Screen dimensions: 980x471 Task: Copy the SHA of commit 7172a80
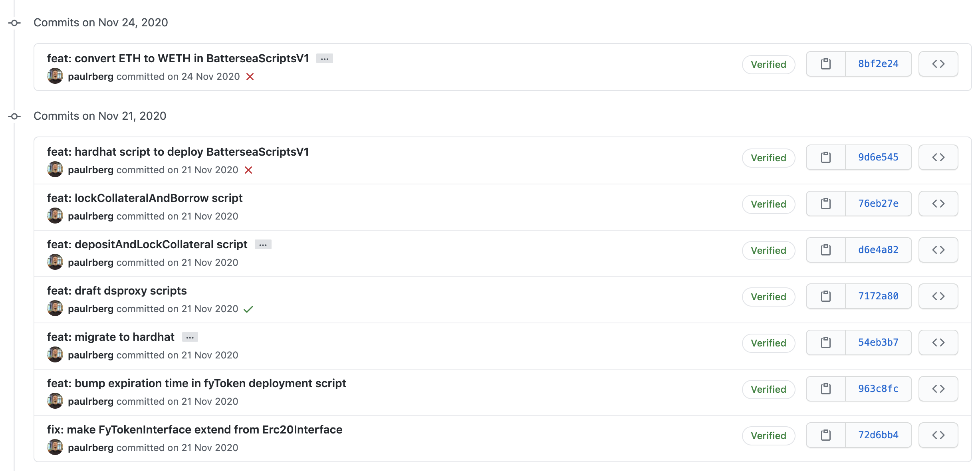[x=825, y=296]
